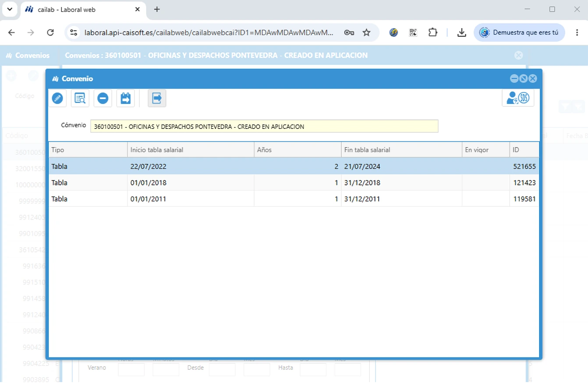Open the consult table icon with magnifier
This screenshot has height=383, width=588.
pyautogui.click(x=80, y=98)
